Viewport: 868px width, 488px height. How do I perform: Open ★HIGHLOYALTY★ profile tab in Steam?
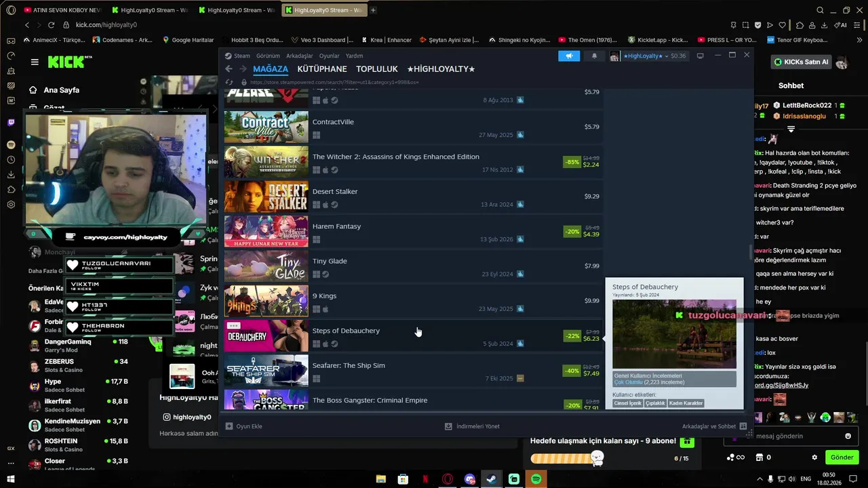click(x=441, y=69)
